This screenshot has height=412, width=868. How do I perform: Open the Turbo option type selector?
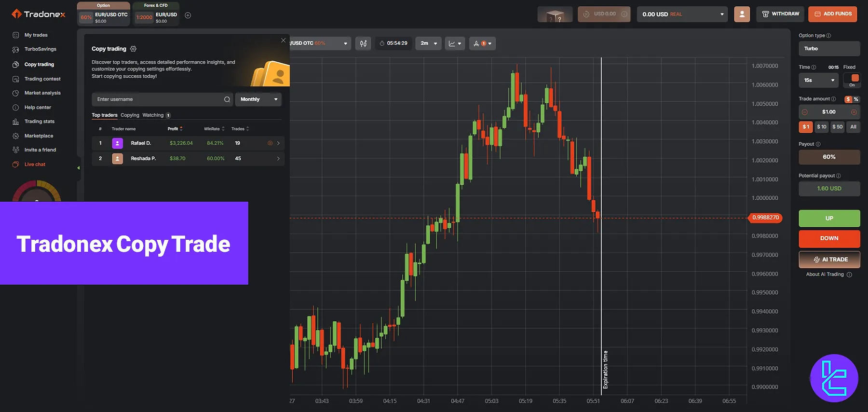click(829, 49)
